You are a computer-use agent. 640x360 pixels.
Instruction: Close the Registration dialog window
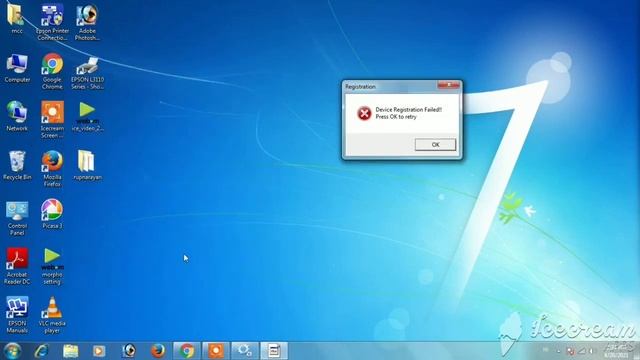pyautogui.click(x=449, y=85)
